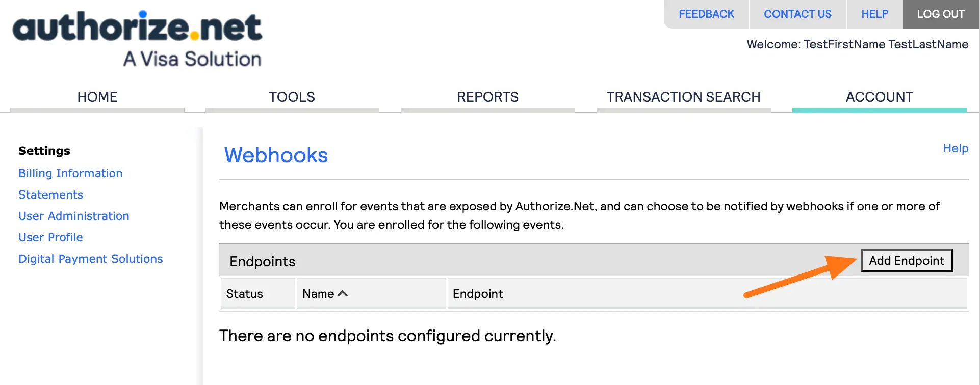Click LOG OUT in the top right
The width and height of the screenshot is (980, 385).
click(940, 14)
